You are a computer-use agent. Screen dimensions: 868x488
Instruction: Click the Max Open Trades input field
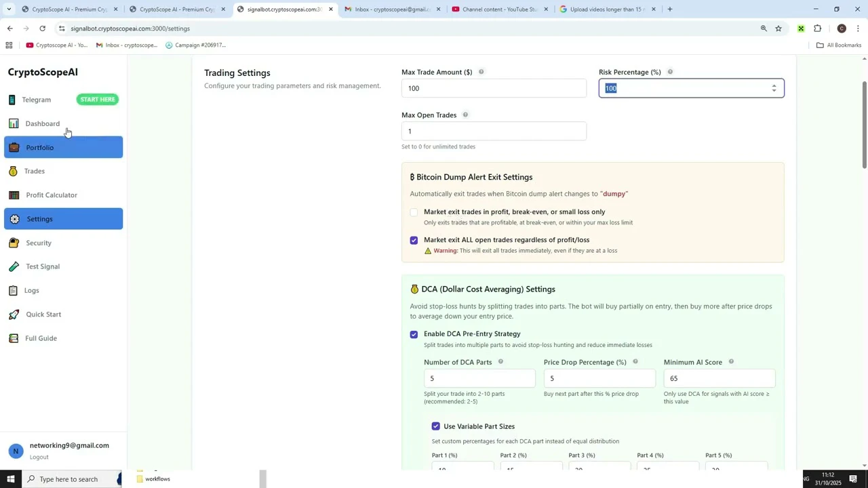pos(494,131)
